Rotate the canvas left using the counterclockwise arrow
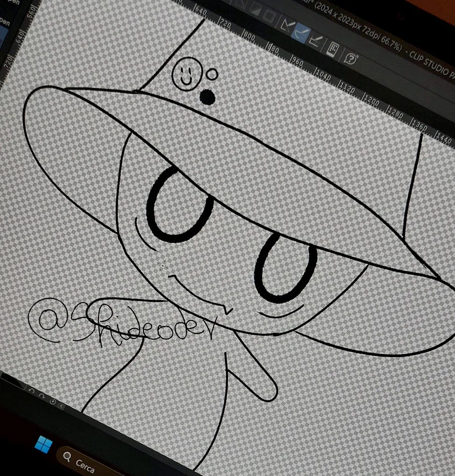The width and height of the screenshot is (455, 476). point(31,391)
